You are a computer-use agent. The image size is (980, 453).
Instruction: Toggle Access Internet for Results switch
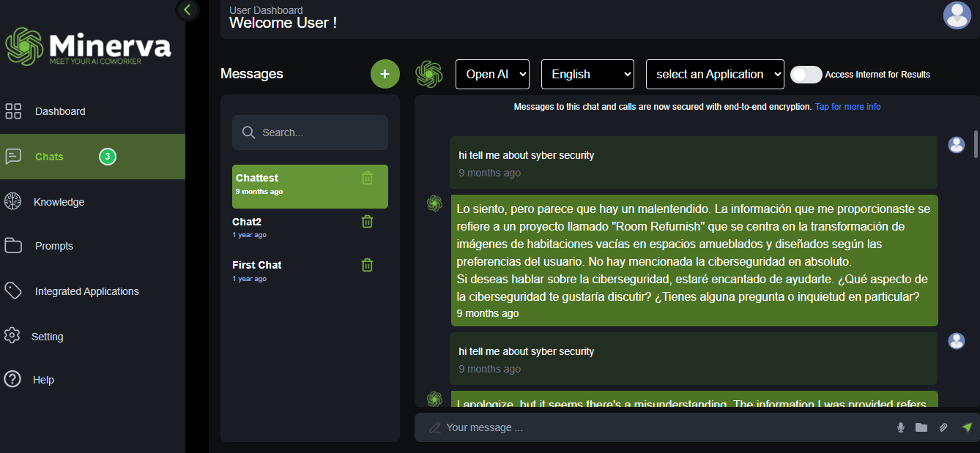[x=806, y=75]
